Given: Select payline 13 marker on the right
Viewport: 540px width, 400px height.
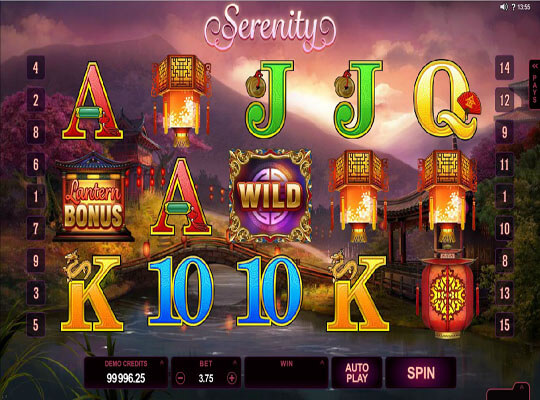Looking at the screenshot, I should coord(505,293).
